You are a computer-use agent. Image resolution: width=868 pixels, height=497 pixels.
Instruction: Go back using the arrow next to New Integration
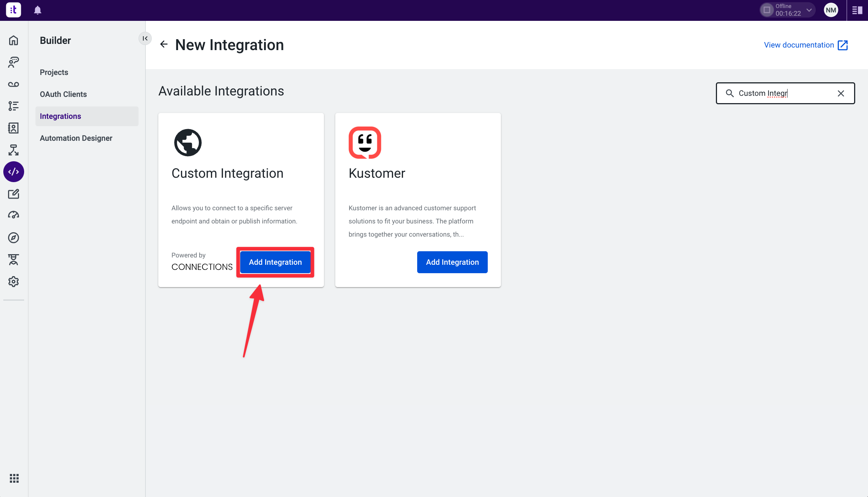click(164, 44)
